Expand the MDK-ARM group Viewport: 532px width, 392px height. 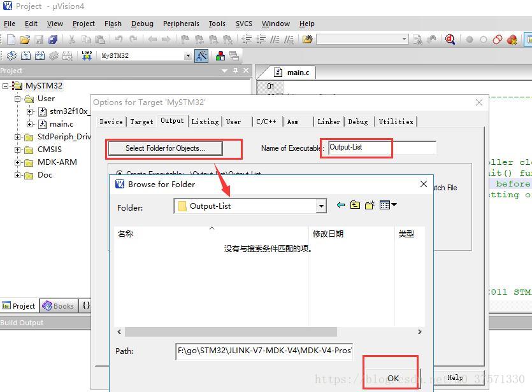17,163
